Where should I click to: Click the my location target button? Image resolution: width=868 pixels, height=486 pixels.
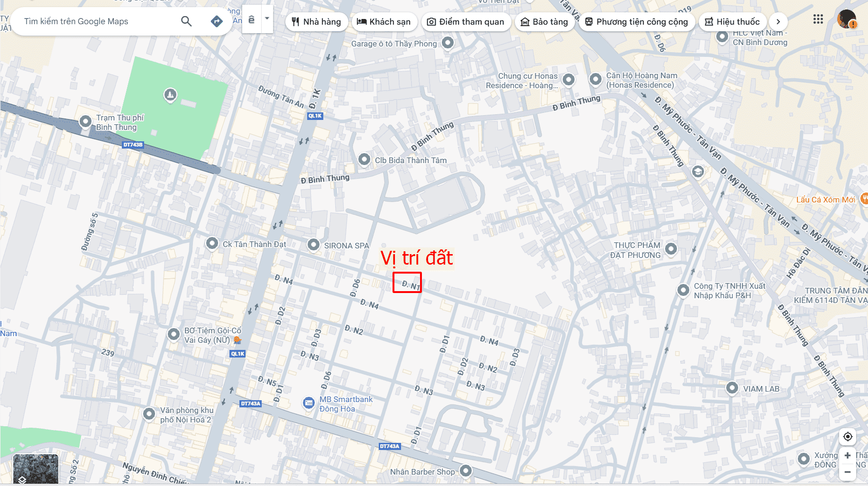(x=848, y=437)
